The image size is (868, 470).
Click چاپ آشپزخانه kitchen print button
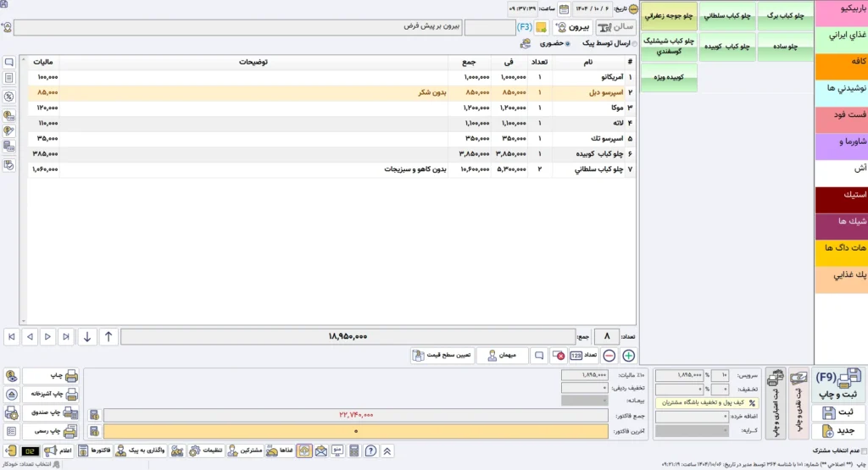pyautogui.click(x=50, y=395)
